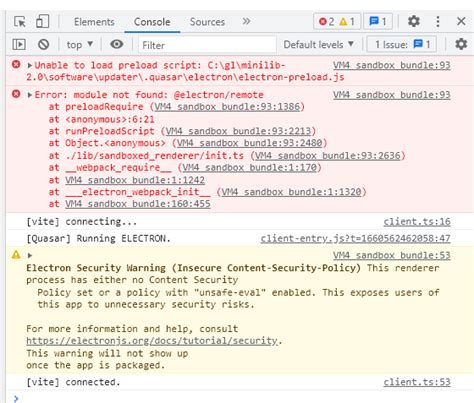This screenshot has width=474, height=403.
Task: Close the DevTools panel
Action: [461, 22]
